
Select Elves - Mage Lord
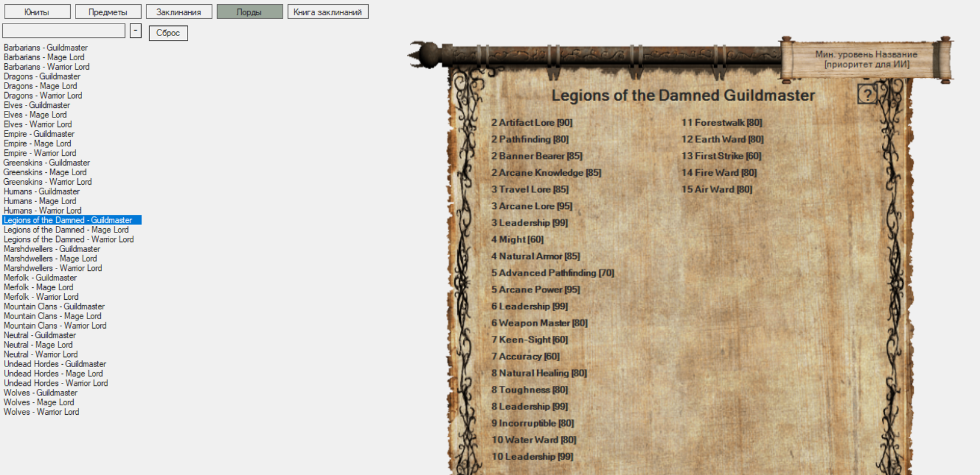coord(35,115)
